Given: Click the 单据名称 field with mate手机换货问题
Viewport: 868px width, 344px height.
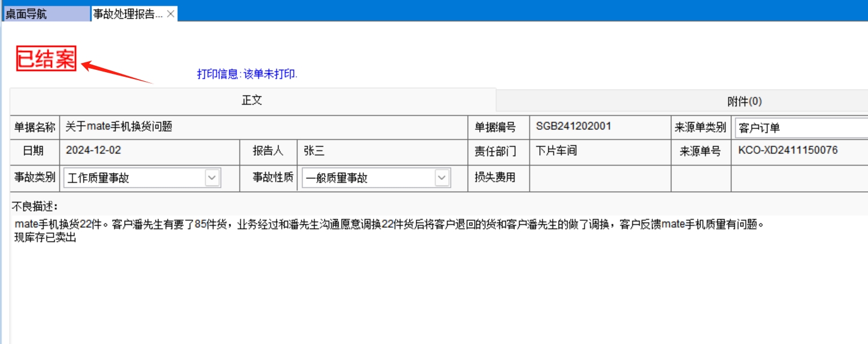Looking at the screenshot, I should click(x=263, y=127).
